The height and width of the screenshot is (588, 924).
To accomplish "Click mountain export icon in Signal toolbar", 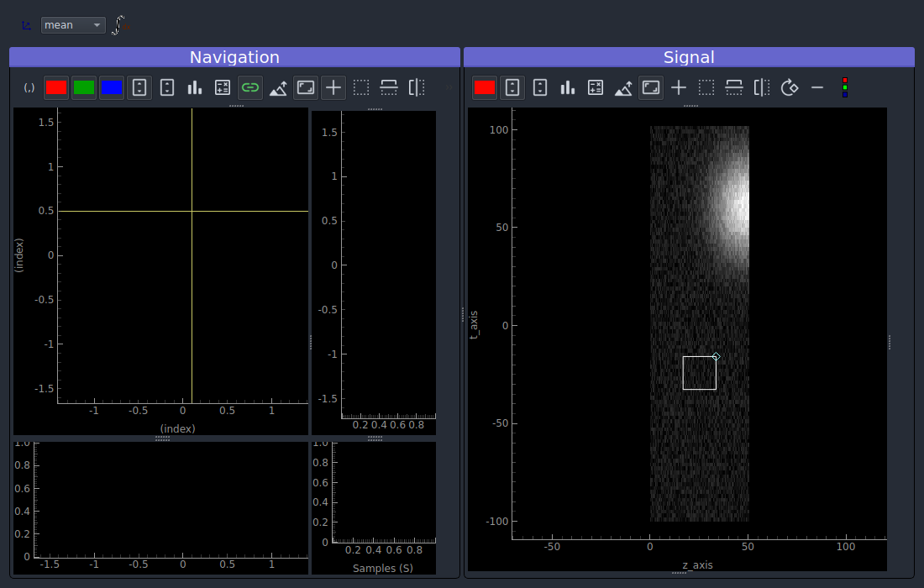I will click(x=623, y=88).
